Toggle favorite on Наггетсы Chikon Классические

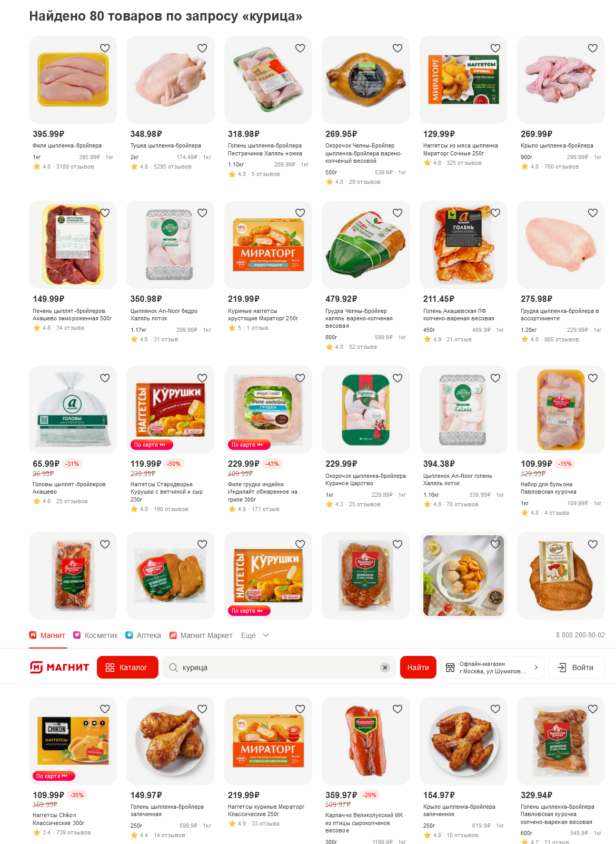point(105,709)
